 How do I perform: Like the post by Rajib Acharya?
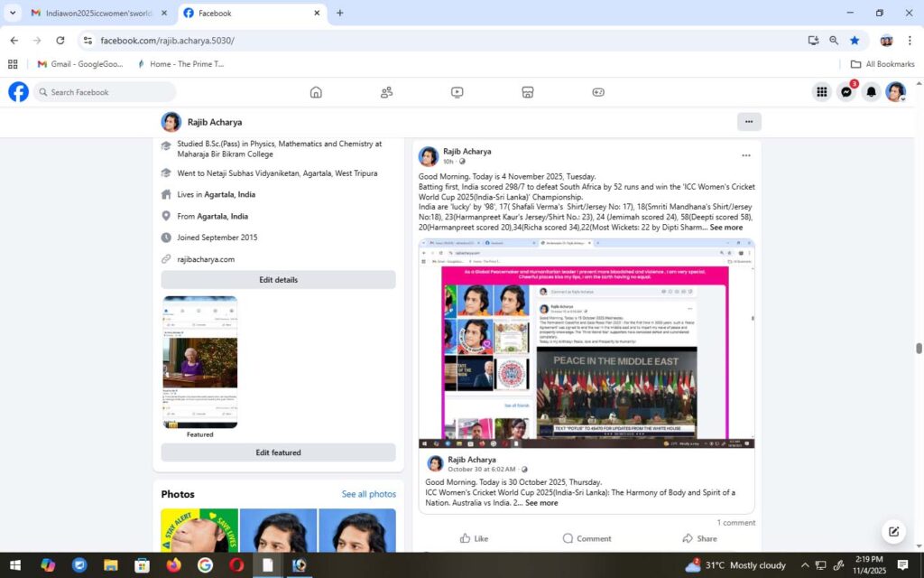474,538
